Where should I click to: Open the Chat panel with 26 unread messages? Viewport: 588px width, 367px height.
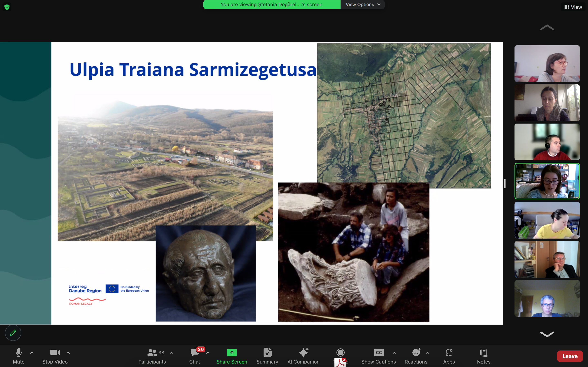195,356
